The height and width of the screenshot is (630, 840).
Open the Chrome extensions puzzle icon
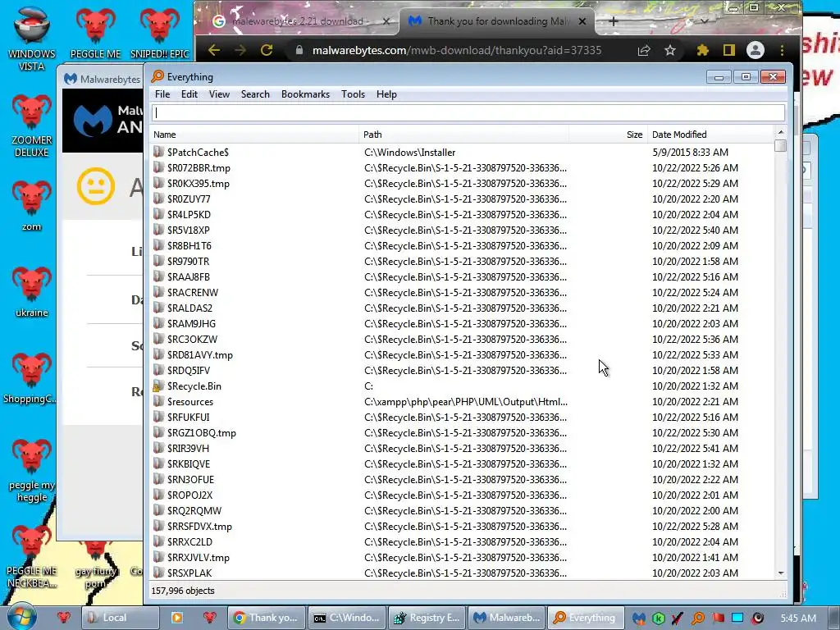pos(703,50)
